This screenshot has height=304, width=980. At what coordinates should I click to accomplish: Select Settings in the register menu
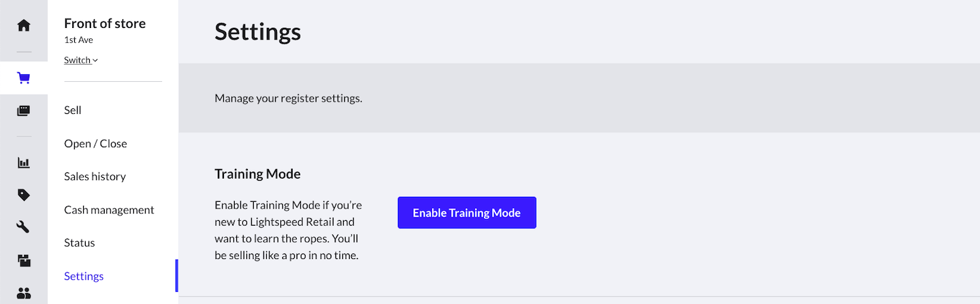tap(84, 276)
